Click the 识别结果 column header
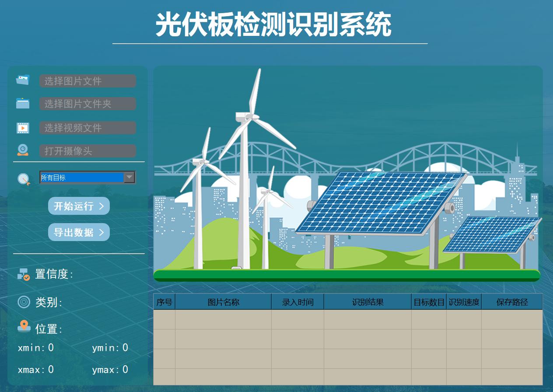Image resolution: width=553 pixels, height=392 pixels. point(367,302)
